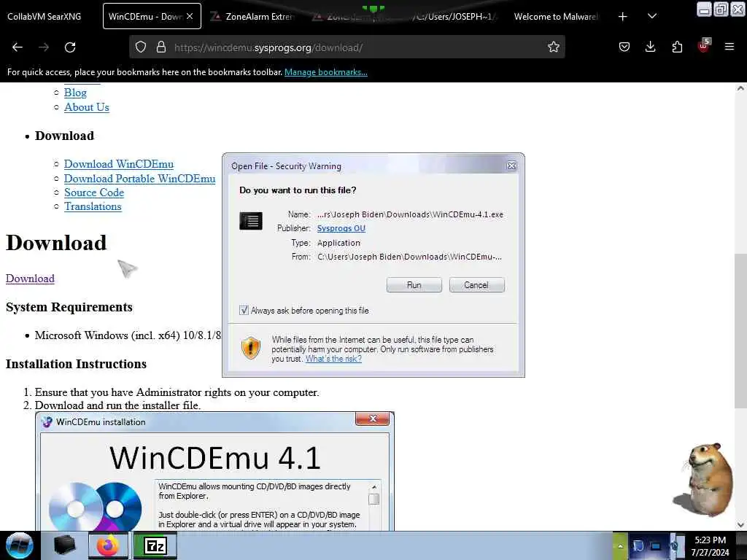Open a new browser tab
Viewport: 747px width, 560px height.
pos(622,17)
